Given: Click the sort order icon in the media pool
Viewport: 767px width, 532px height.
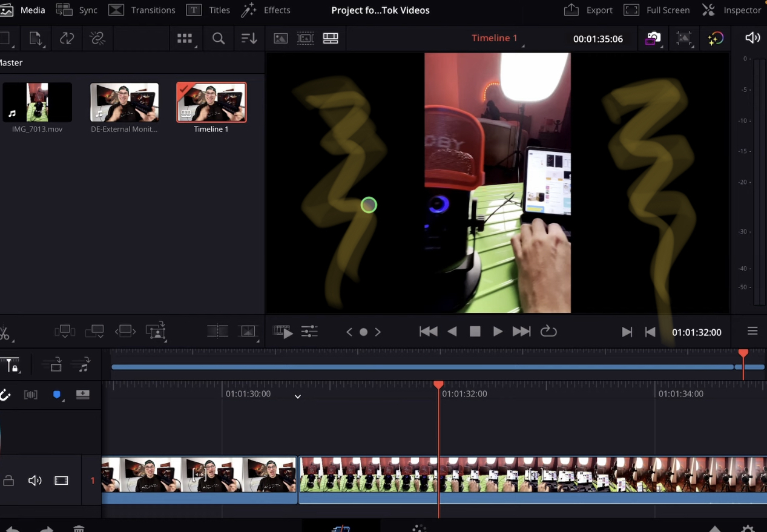Looking at the screenshot, I should pos(249,38).
